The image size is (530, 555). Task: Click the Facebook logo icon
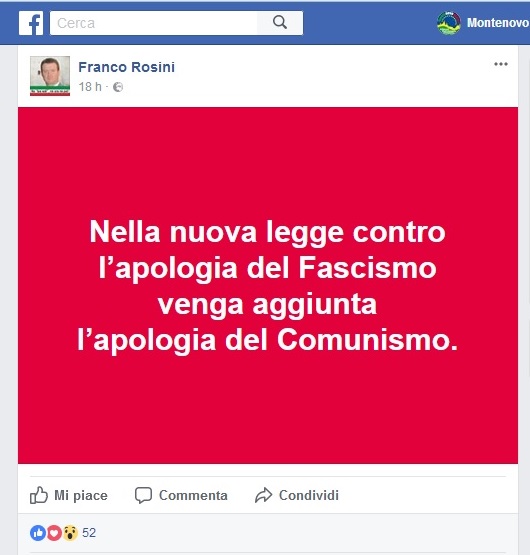coord(31,23)
